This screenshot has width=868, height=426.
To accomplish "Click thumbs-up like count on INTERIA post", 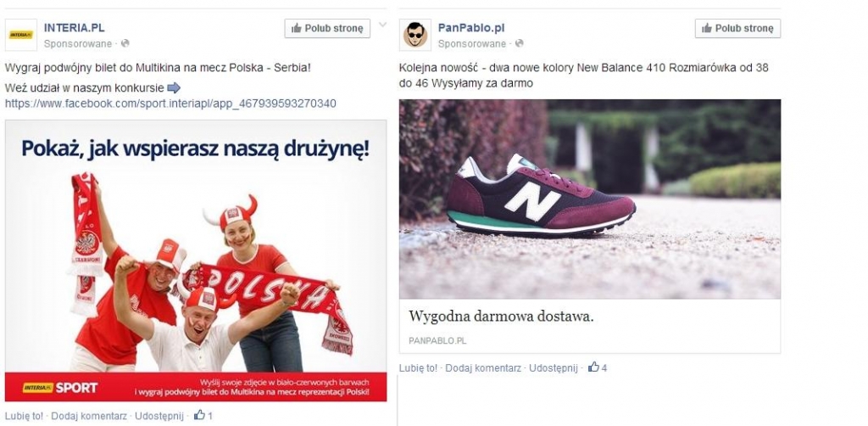I will pyautogui.click(x=203, y=415).
